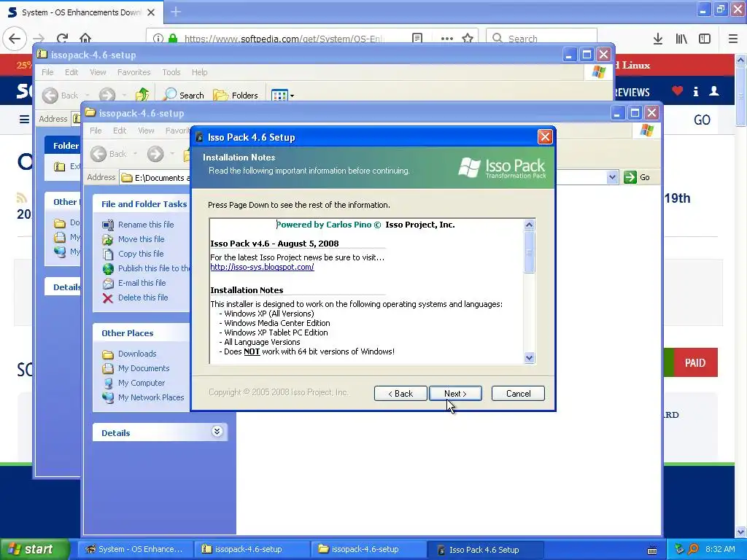Open address bar dropdown in Explorer
Viewport: 747px width, 560px height.
[612, 178]
